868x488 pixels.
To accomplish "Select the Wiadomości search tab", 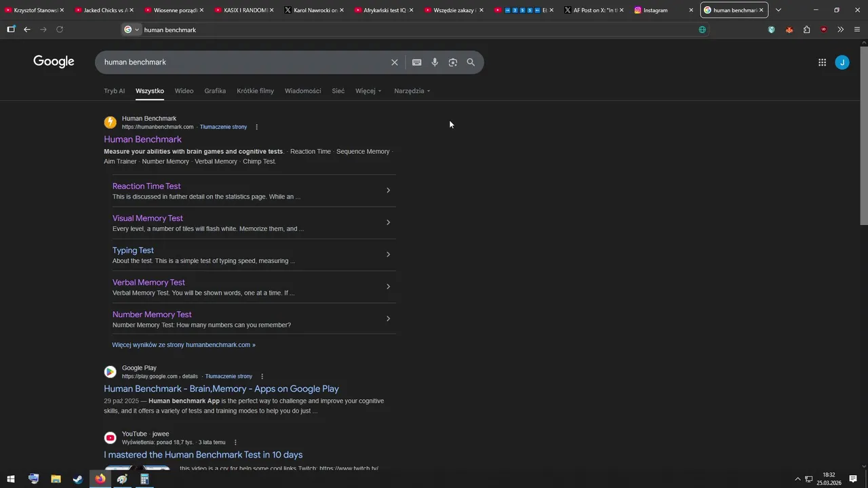I will point(303,91).
